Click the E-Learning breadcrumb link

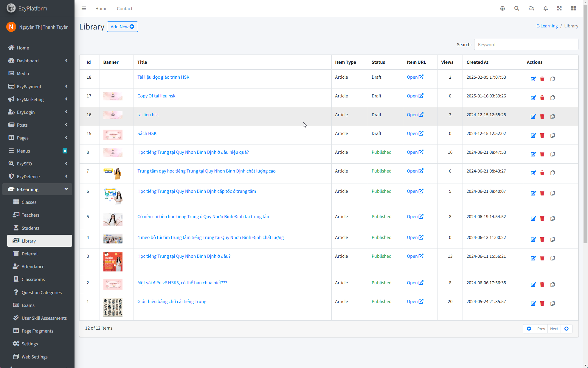click(x=547, y=26)
